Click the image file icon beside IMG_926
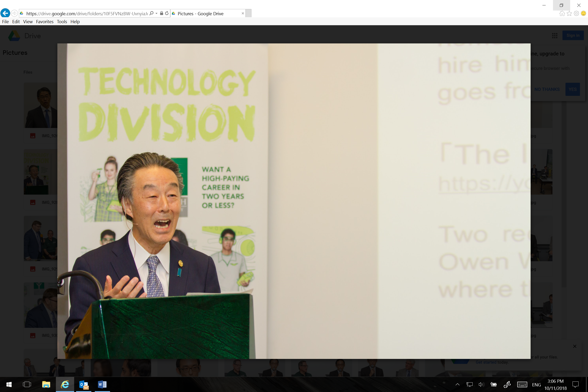588x392 pixels. 33,136
